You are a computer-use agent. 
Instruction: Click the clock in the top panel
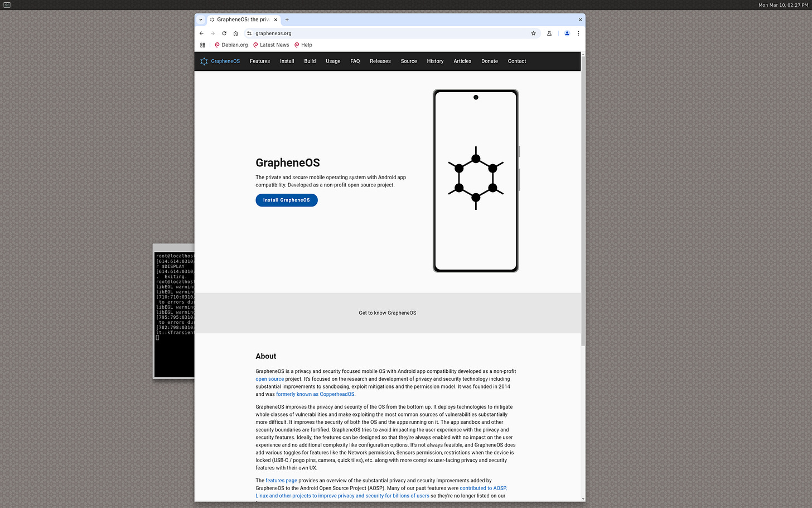point(783,5)
